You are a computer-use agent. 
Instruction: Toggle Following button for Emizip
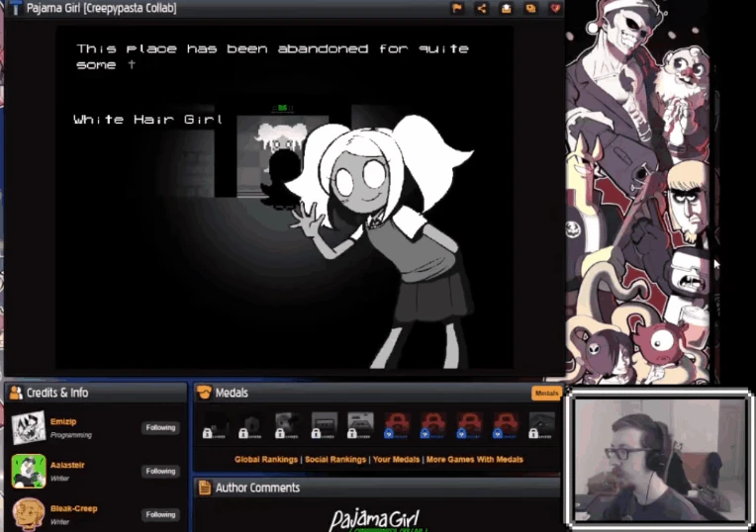click(160, 428)
